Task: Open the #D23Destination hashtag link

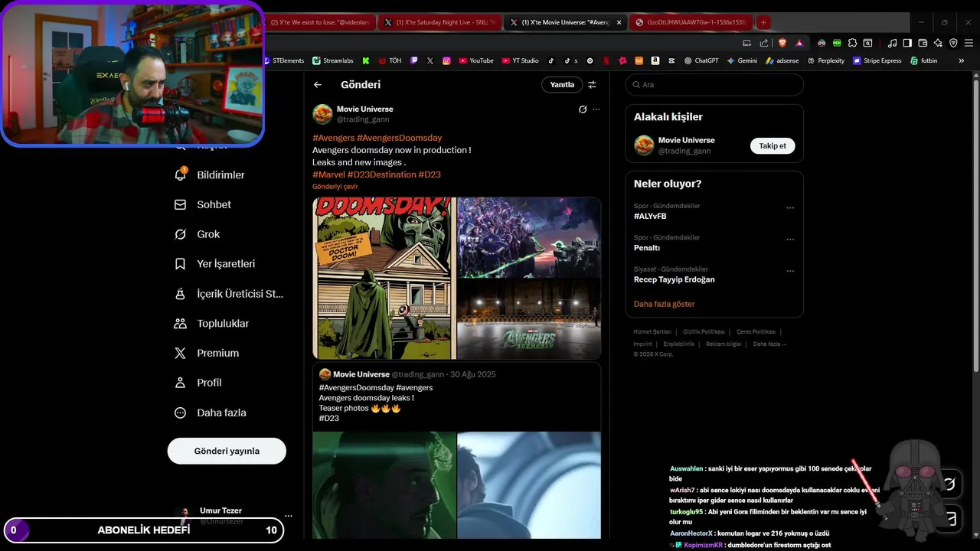Action: [x=381, y=174]
